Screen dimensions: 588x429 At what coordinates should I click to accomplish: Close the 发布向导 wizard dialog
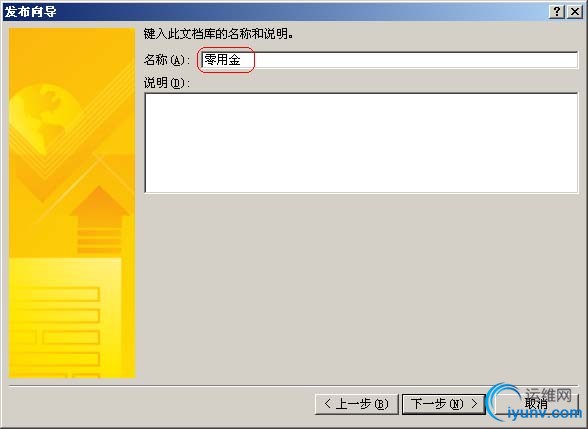pos(574,12)
